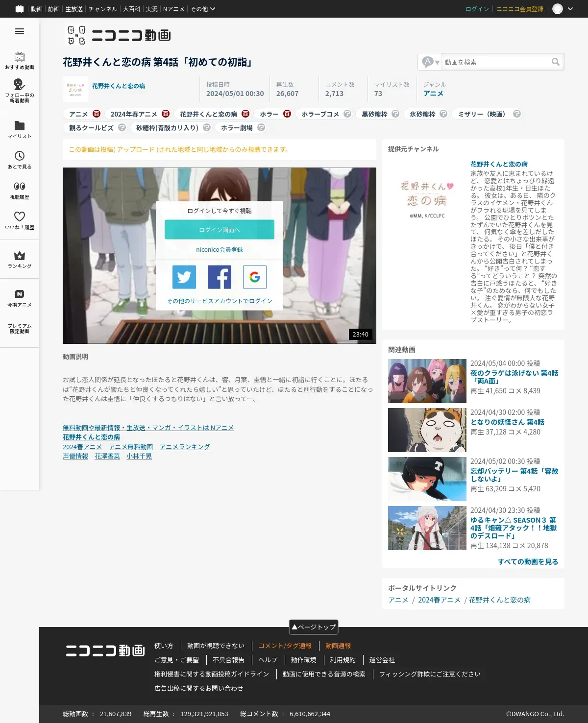Open Nアニメ in the top navigation
Viewport: 588px width, 723px height.
click(174, 9)
